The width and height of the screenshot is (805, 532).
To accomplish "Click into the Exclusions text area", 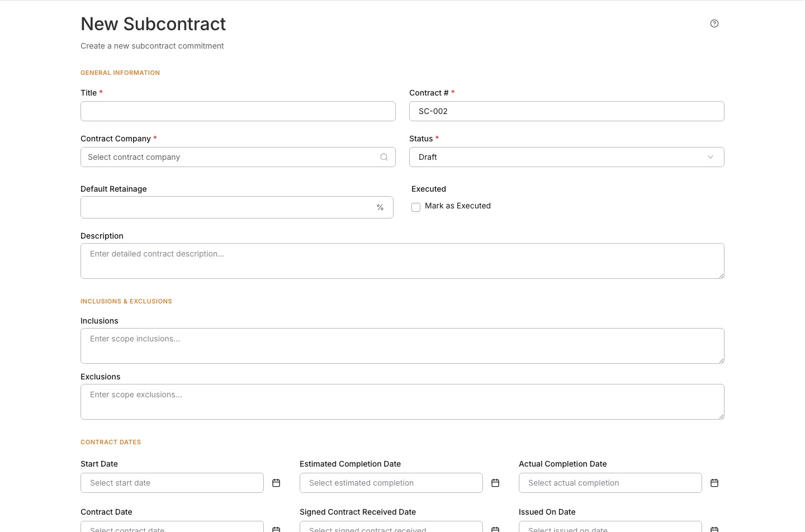I will 402,402.
